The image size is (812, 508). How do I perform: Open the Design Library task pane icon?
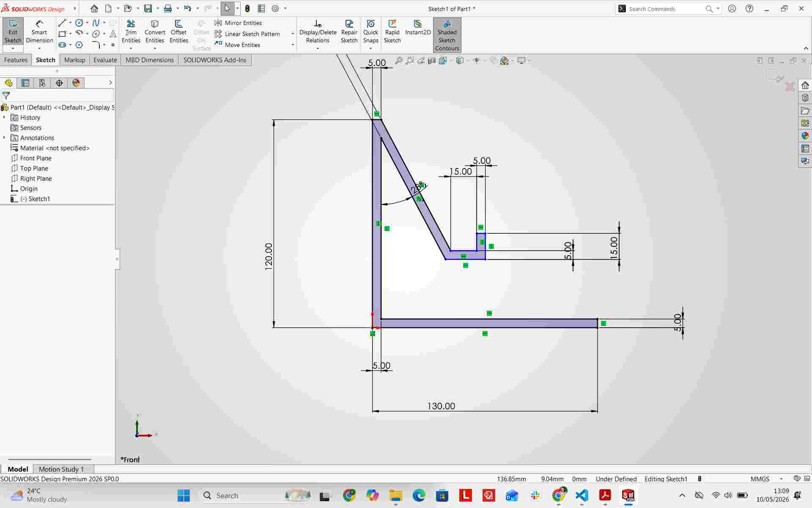point(805,98)
